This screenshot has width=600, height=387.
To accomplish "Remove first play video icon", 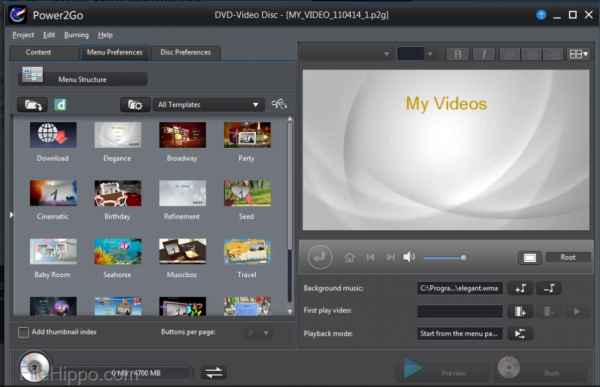I will pyautogui.click(x=549, y=311).
